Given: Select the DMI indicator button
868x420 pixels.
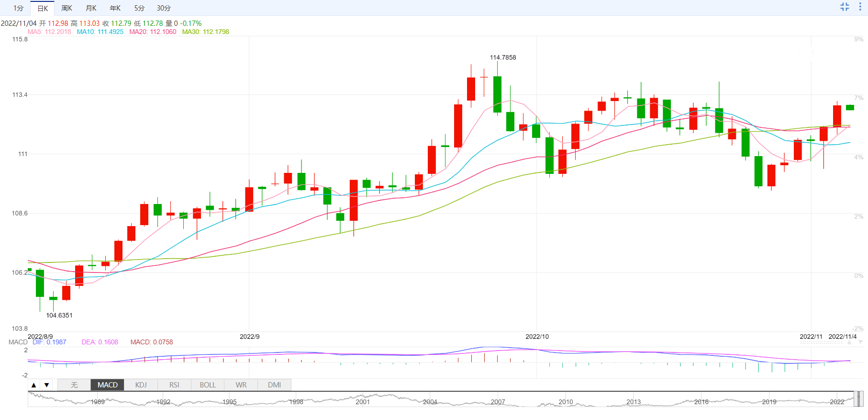Looking at the screenshot, I should [275, 385].
